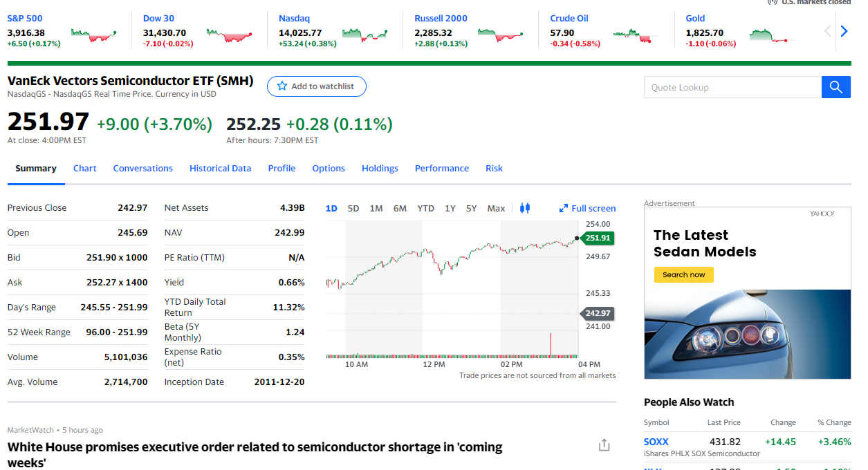Select the YTD chart range

tap(425, 208)
